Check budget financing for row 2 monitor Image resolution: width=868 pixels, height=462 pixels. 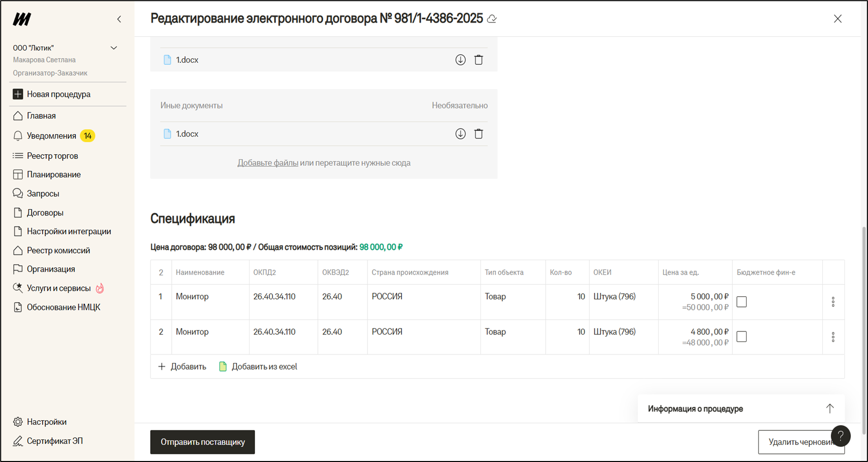(741, 337)
